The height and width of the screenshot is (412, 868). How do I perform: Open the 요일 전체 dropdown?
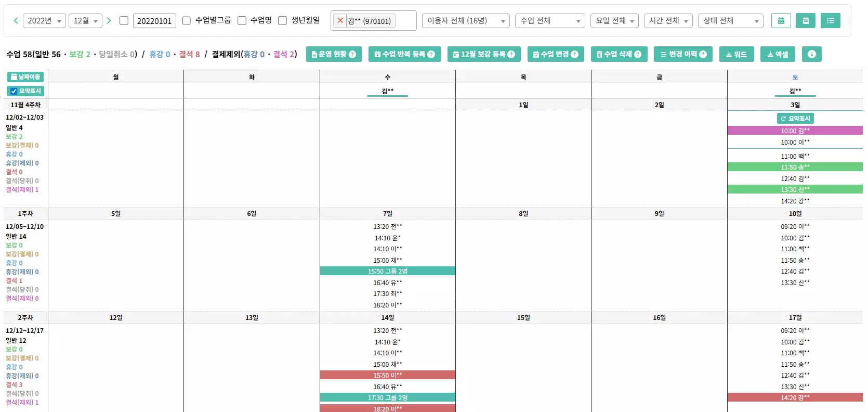615,21
